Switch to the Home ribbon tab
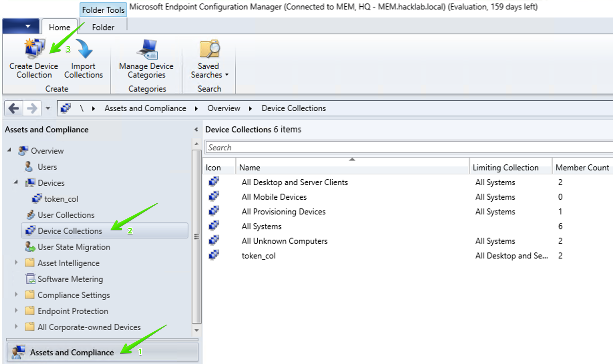The width and height of the screenshot is (613, 364). [59, 27]
